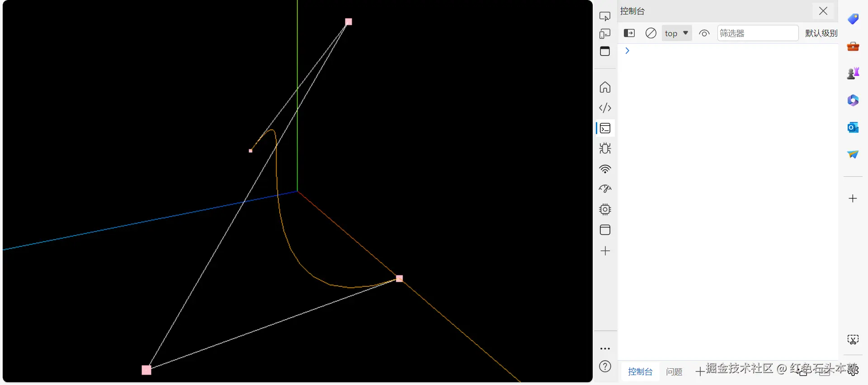Open the Sources bug icon tool

605,148
